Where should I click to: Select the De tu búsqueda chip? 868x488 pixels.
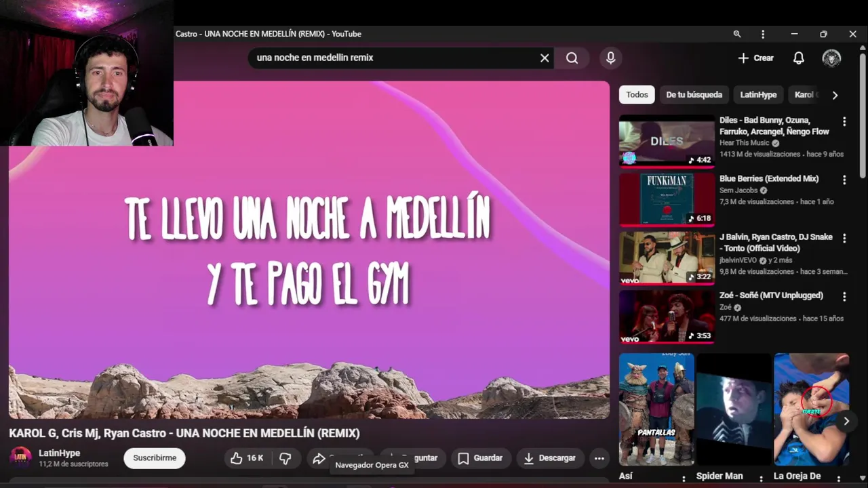pyautogui.click(x=694, y=95)
